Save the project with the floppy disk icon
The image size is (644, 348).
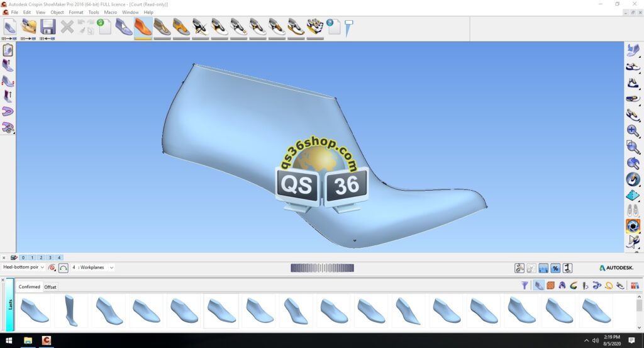click(48, 28)
